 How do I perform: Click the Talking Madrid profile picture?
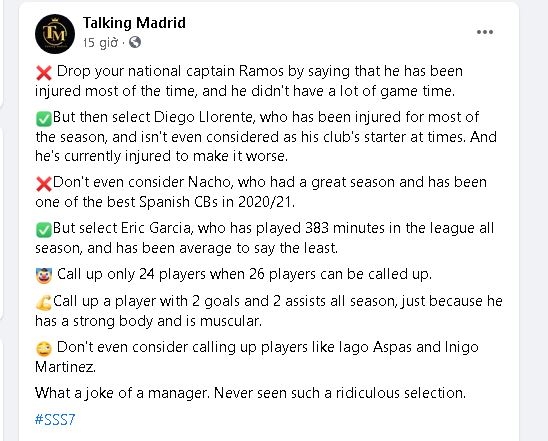(55, 34)
